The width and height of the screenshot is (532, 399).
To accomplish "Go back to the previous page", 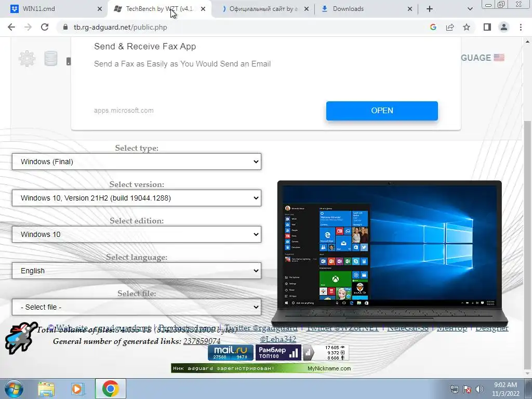I will click(11, 27).
